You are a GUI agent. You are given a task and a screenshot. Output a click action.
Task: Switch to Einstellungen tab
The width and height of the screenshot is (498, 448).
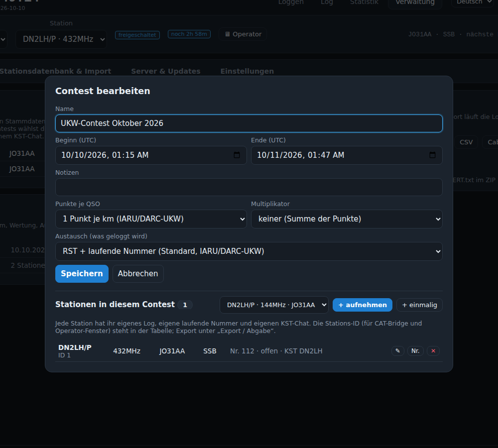point(247,71)
